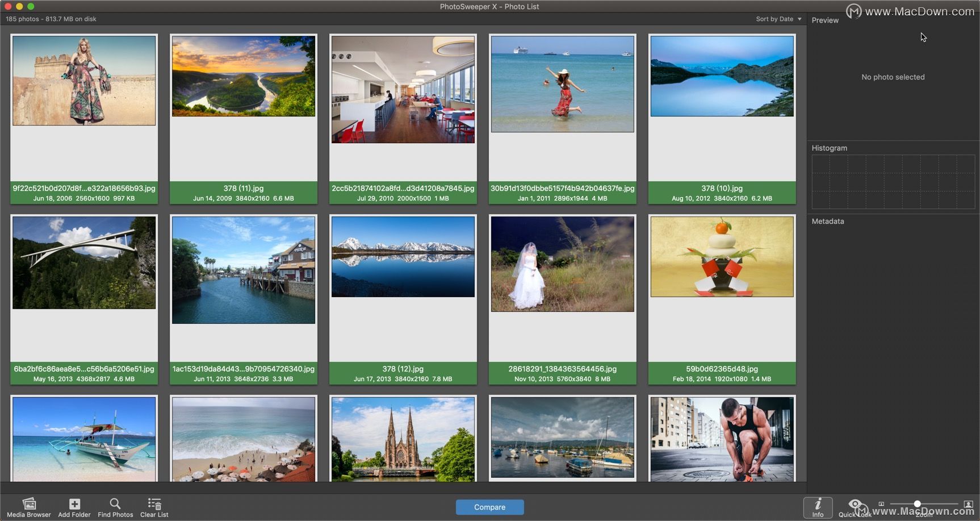Select the cafeteria photo 2cc5b21874102a8fd
980x521 pixels.
pos(403,89)
